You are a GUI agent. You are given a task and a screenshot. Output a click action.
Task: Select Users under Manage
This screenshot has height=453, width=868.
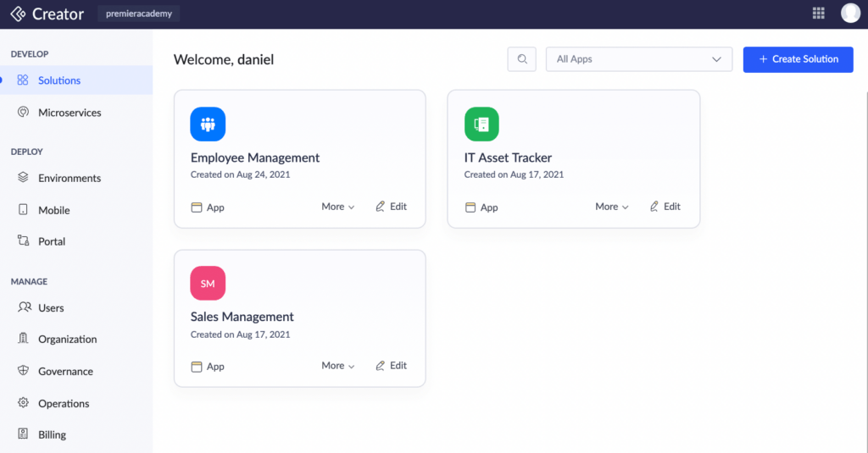click(x=51, y=308)
